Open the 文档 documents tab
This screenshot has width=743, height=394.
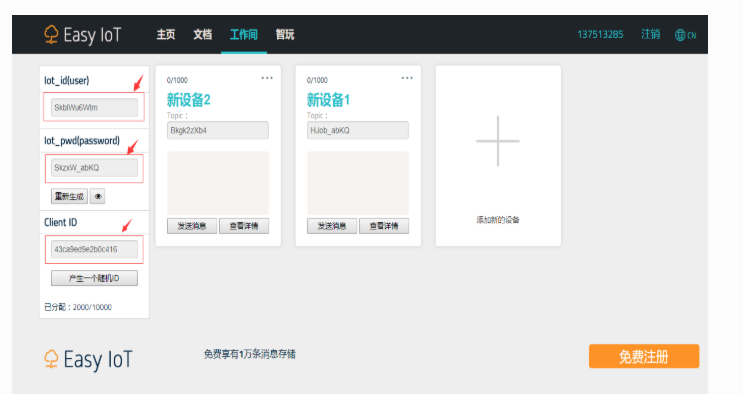(x=202, y=35)
